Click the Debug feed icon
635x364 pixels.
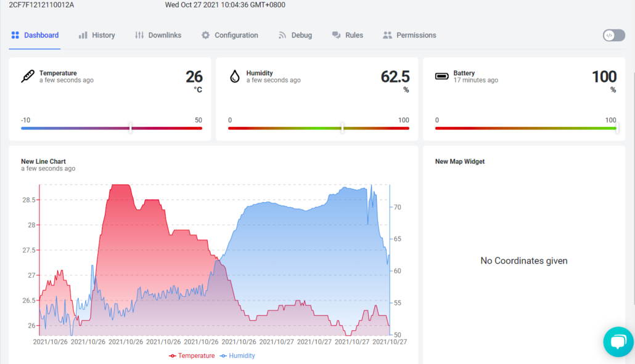point(282,36)
